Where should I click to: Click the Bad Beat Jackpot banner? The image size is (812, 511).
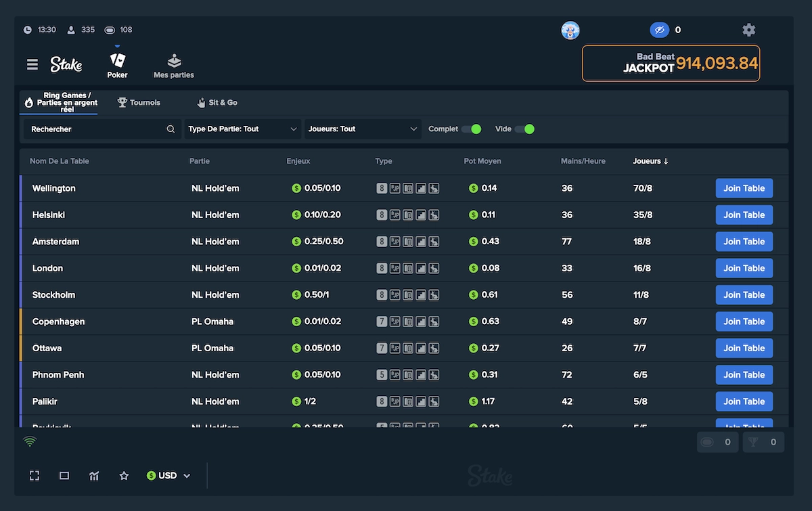point(671,63)
